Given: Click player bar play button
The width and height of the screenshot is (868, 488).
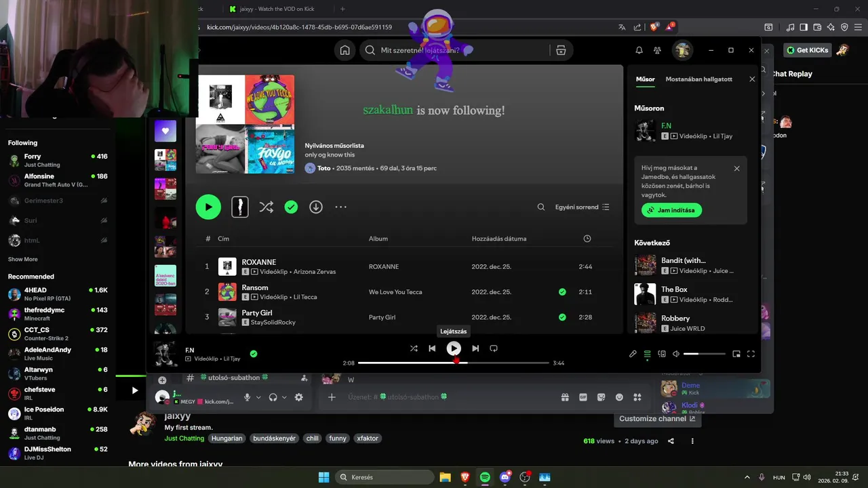Looking at the screenshot, I should tap(454, 348).
